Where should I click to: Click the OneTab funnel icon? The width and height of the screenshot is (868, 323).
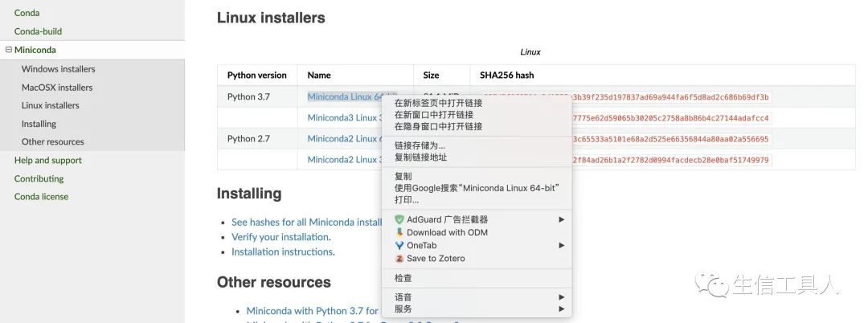tap(399, 246)
